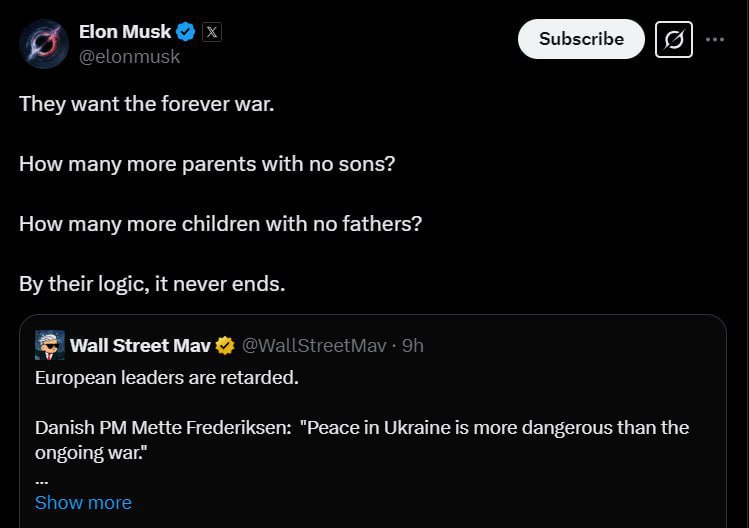The height and width of the screenshot is (528, 749).
Task: Click the 9h timestamp on quoted post
Action: click(x=413, y=346)
